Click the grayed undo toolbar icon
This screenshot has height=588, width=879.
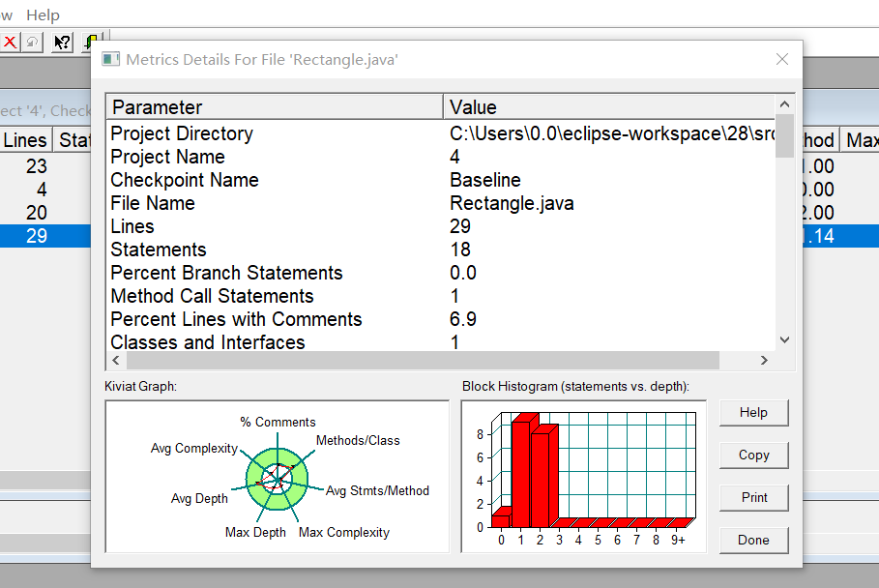tap(33, 42)
